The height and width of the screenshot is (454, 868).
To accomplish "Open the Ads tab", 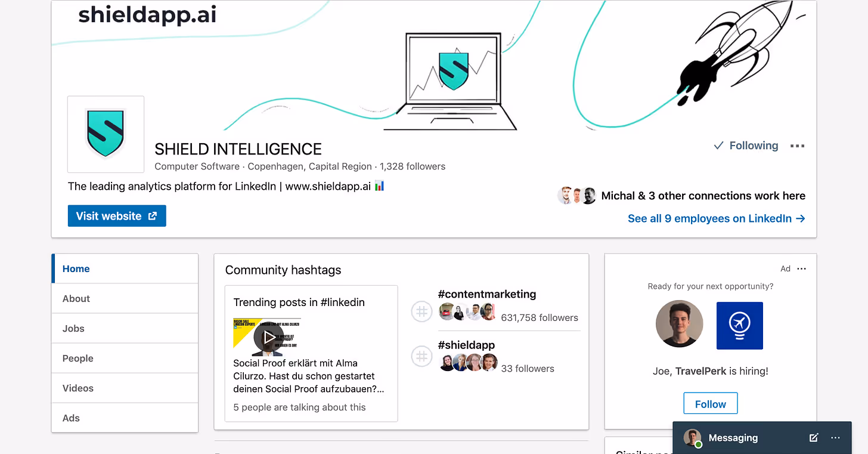I will (125, 418).
